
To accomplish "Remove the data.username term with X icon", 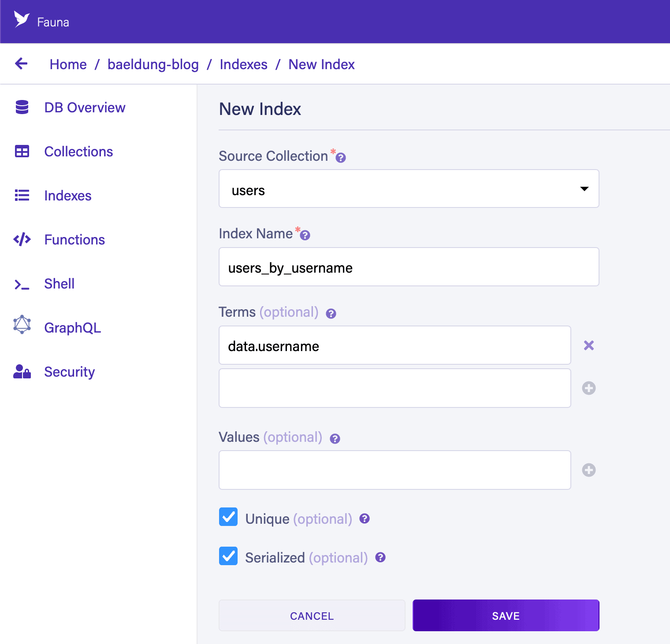I will (588, 345).
